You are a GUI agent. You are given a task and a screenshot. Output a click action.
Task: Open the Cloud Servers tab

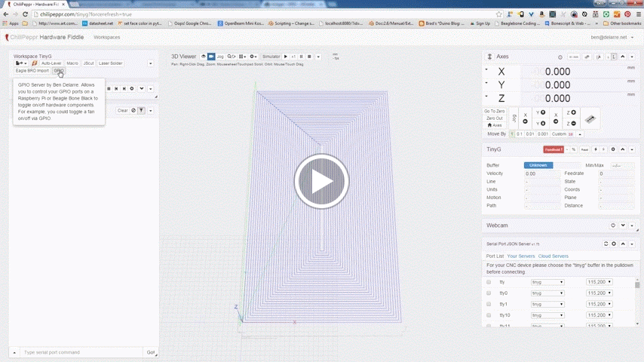[553, 256]
